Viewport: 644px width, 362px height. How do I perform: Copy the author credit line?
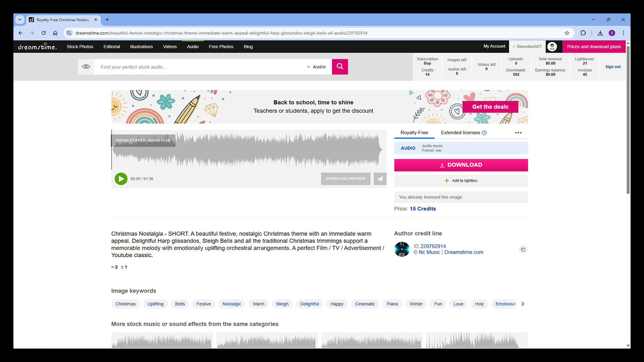point(523,249)
